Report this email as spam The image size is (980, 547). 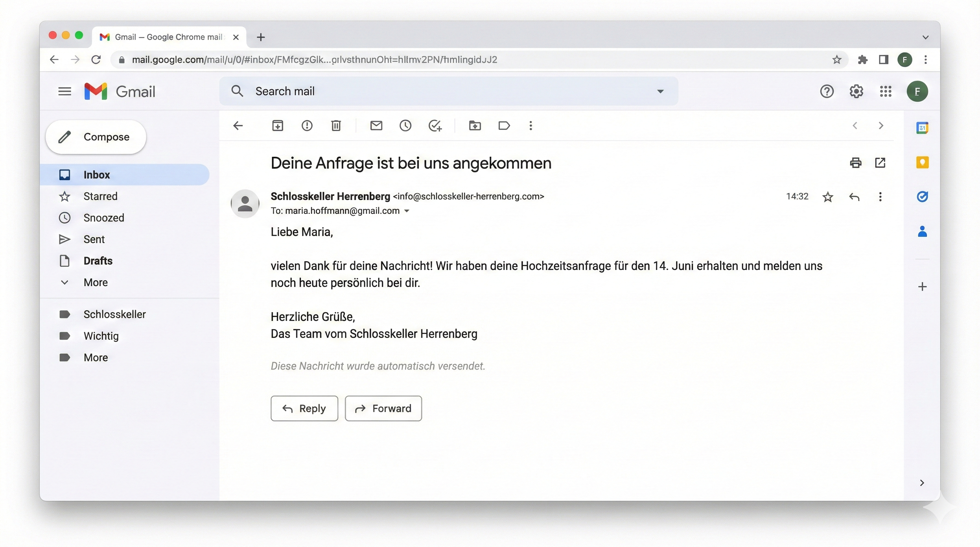point(307,125)
